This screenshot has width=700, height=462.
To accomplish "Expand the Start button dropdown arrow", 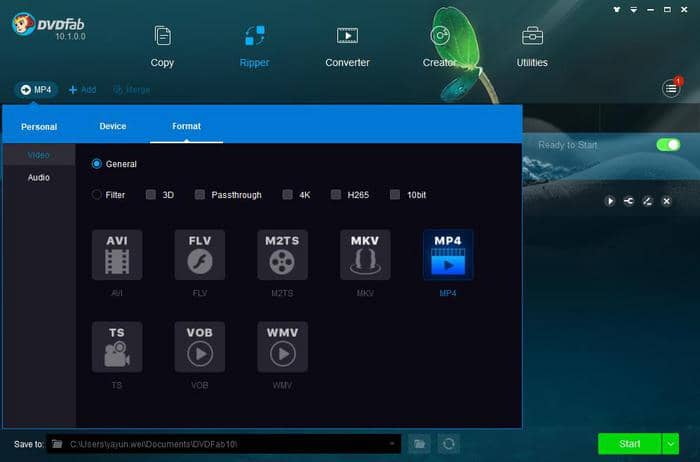I will (x=671, y=444).
